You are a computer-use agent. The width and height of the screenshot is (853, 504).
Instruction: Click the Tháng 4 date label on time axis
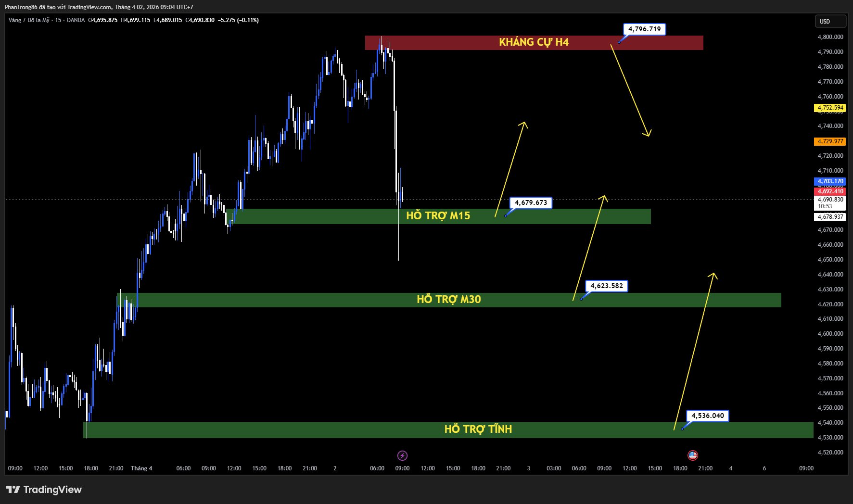(x=141, y=468)
